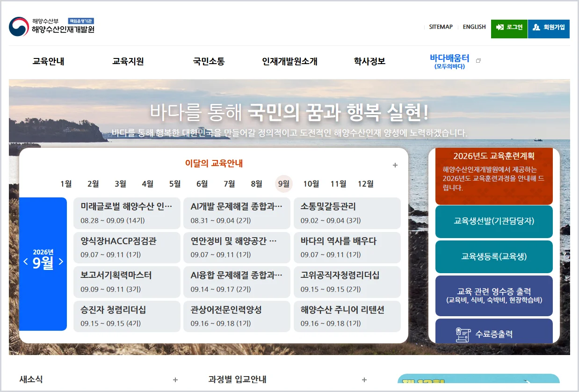This screenshot has height=392, width=579.
Task: Open the 인재개발원소개 menu
Action: click(x=289, y=61)
